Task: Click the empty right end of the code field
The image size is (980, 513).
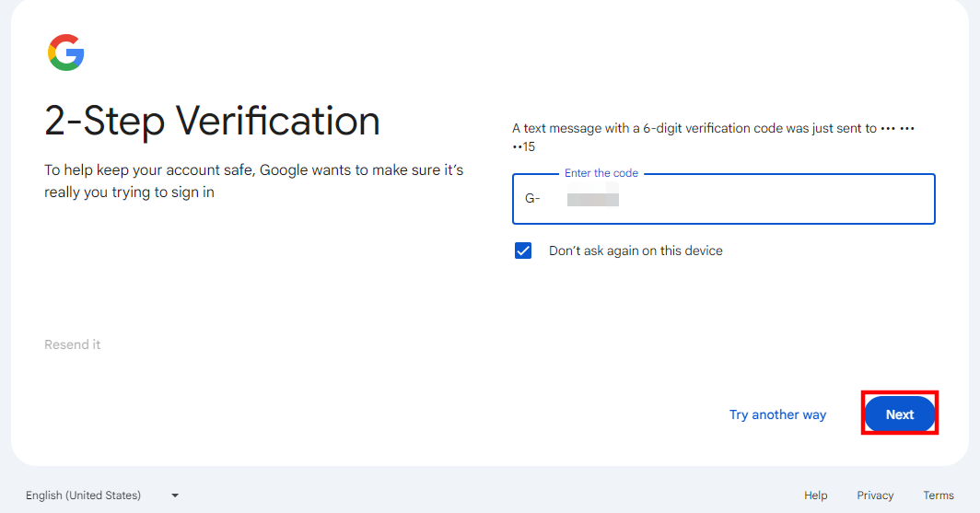Action: point(884,199)
